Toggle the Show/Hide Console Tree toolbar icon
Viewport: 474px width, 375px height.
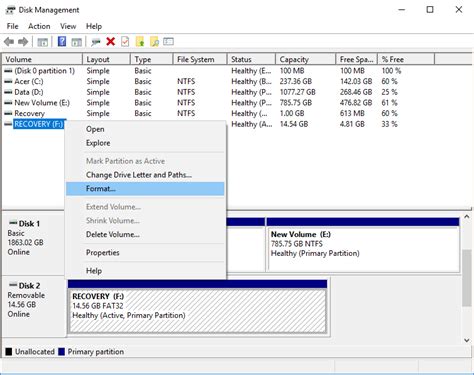[42, 42]
